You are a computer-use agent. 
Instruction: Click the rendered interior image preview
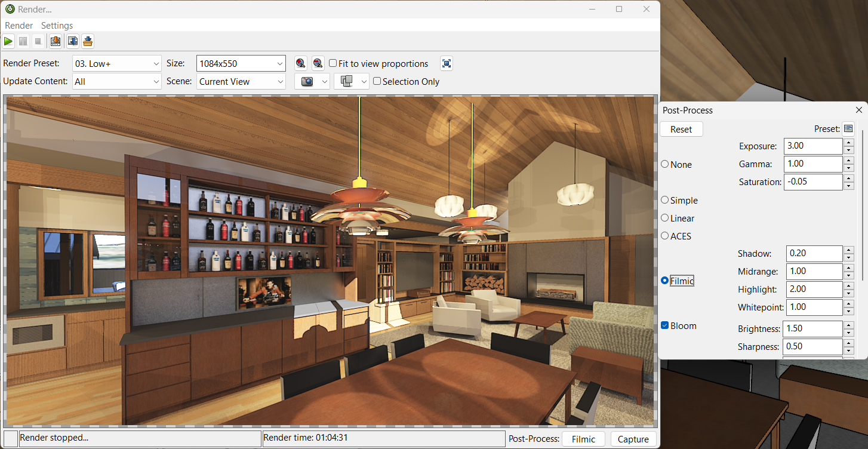(x=330, y=261)
